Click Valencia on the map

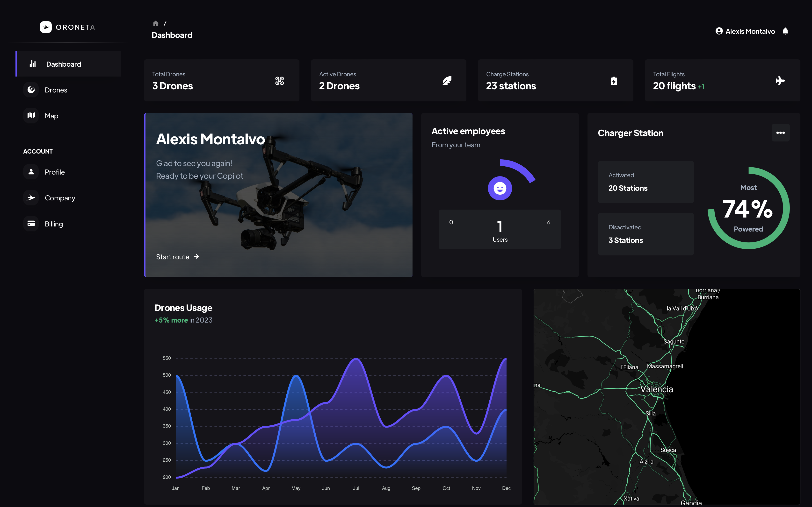pyautogui.click(x=656, y=389)
